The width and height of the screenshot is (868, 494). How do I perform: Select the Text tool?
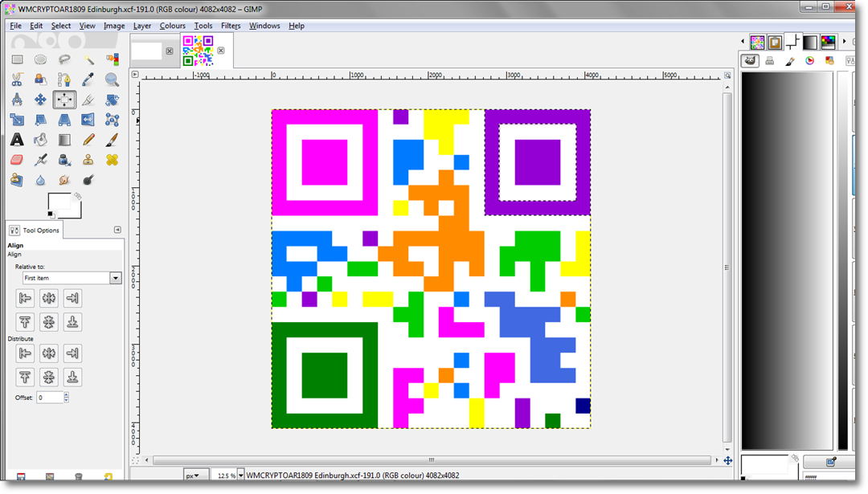(x=17, y=140)
